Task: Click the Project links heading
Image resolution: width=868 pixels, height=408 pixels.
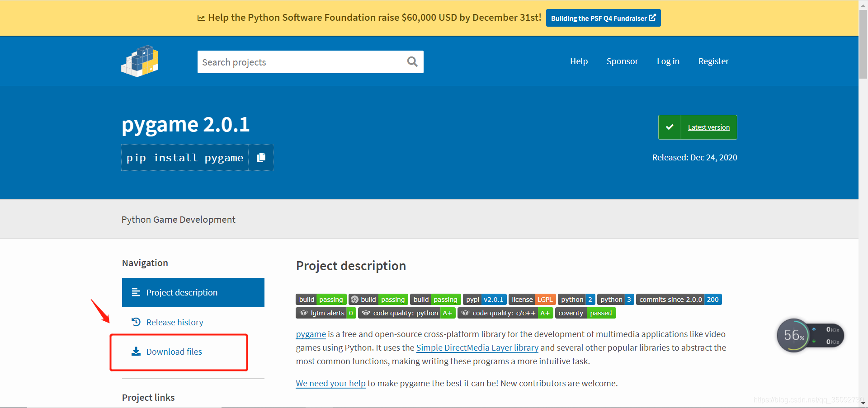Action: tap(148, 398)
